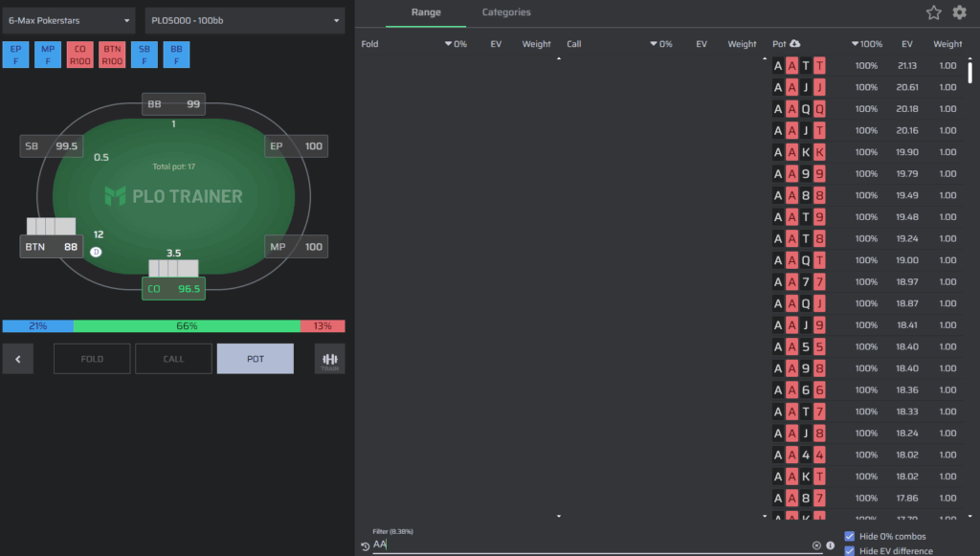Image resolution: width=980 pixels, height=556 pixels.
Task: Select the AAT7 hand row
Action: pyautogui.click(x=867, y=411)
